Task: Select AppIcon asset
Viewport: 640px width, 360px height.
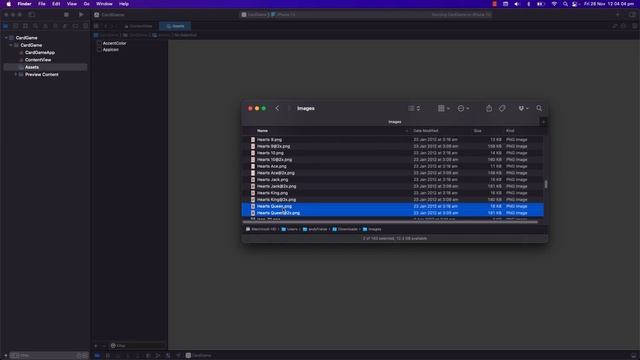Action: [111, 50]
